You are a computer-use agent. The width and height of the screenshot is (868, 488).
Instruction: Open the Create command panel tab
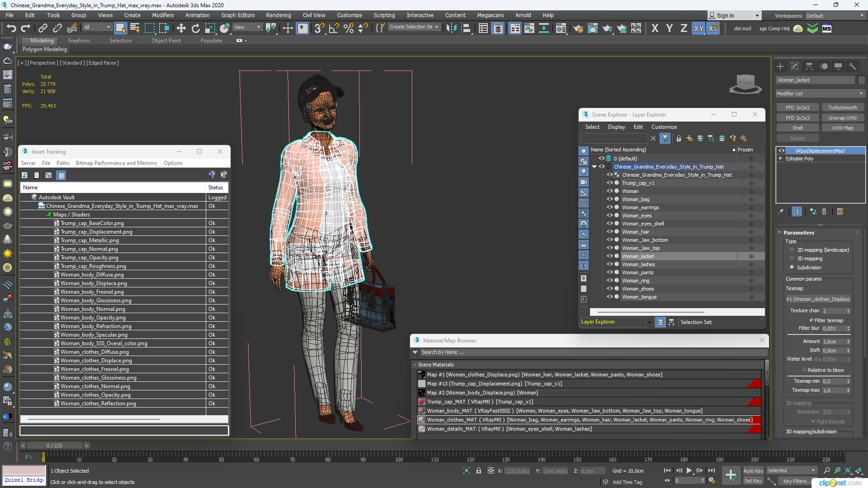tap(780, 66)
